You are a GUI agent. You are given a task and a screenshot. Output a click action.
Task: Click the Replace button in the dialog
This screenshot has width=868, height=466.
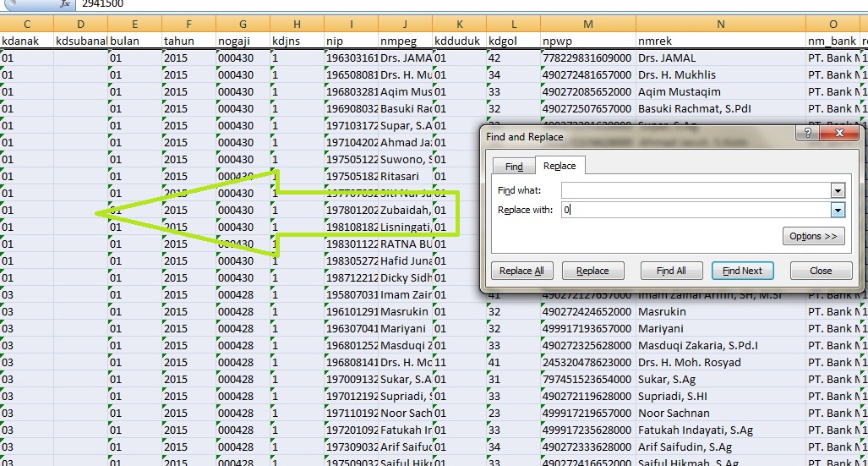click(x=592, y=271)
